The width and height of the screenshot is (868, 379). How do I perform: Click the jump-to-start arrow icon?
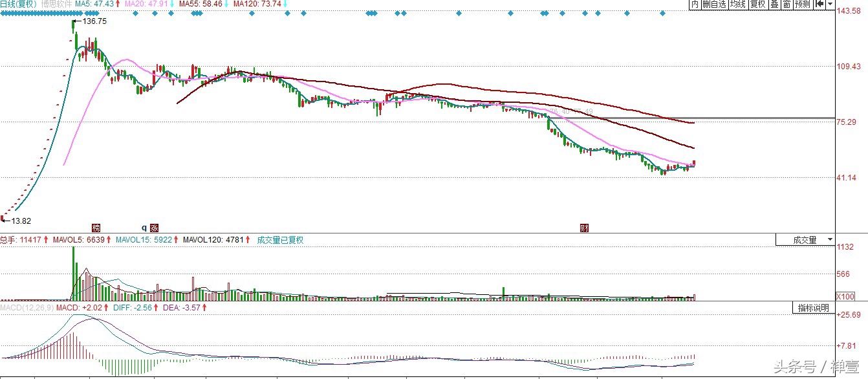[x=820, y=5]
